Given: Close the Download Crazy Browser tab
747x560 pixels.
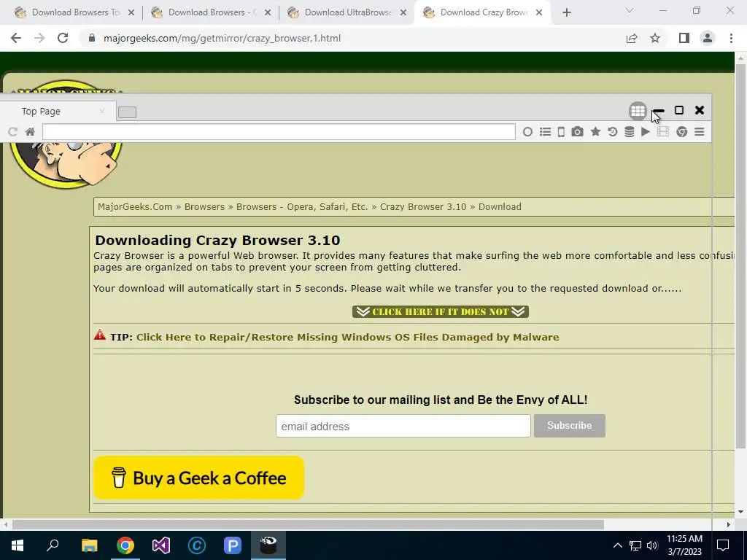Looking at the screenshot, I should pyautogui.click(x=539, y=12).
